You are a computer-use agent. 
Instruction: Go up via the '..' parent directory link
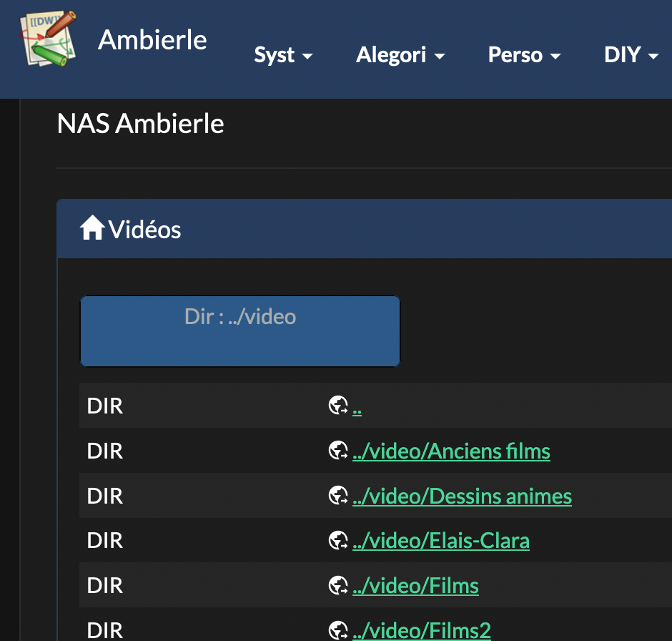pyautogui.click(x=357, y=406)
